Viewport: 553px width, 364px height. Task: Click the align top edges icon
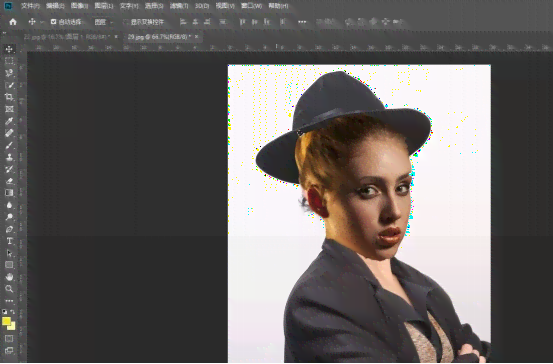click(242, 22)
